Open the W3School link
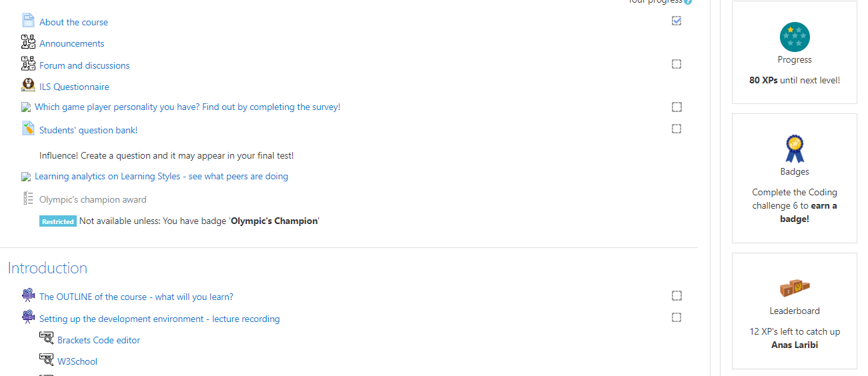This screenshot has height=376, width=868. [x=77, y=361]
